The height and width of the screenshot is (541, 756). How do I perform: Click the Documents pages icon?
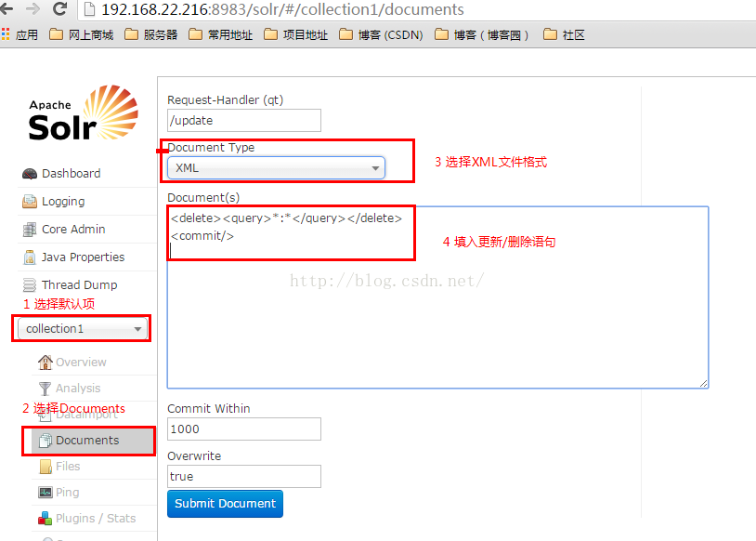46,441
